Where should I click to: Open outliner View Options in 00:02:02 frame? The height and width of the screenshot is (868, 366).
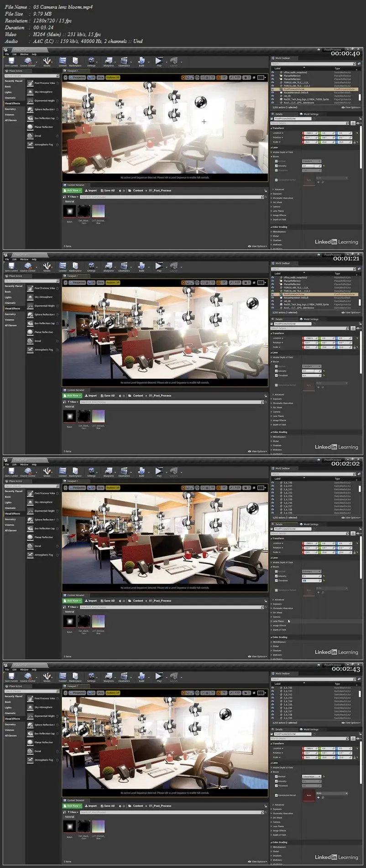click(352, 518)
